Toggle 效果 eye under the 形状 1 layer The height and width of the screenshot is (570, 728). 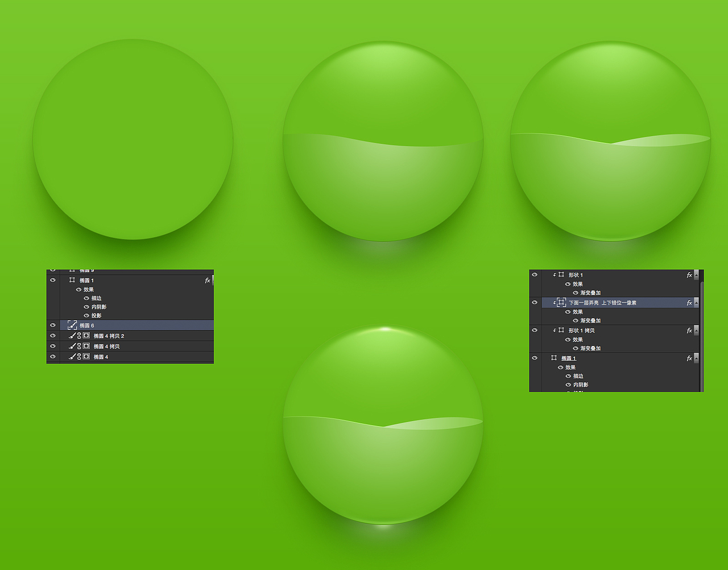(568, 284)
